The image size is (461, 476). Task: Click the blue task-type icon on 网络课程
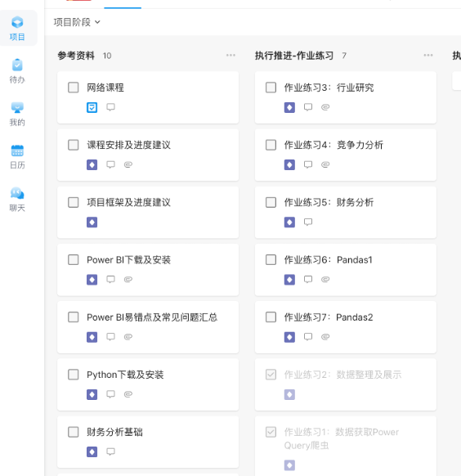(92, 107)
